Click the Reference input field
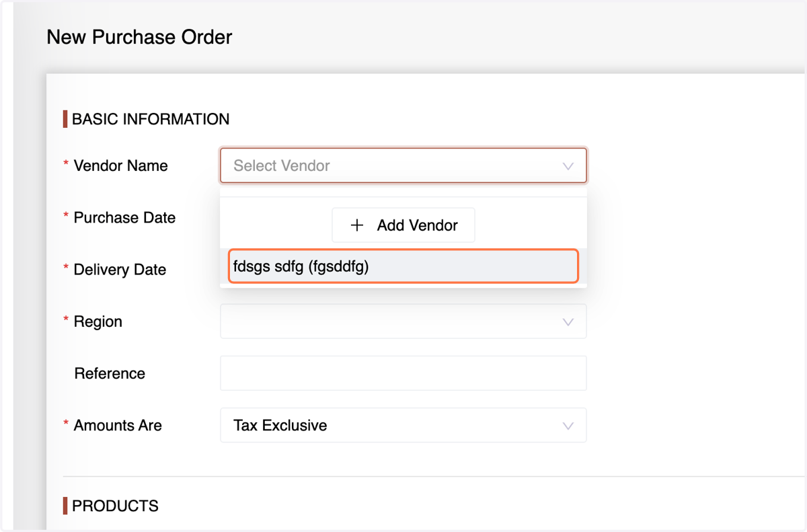This screenshot has width=807, height=532. pyautogui.click(x=403, y=373)
